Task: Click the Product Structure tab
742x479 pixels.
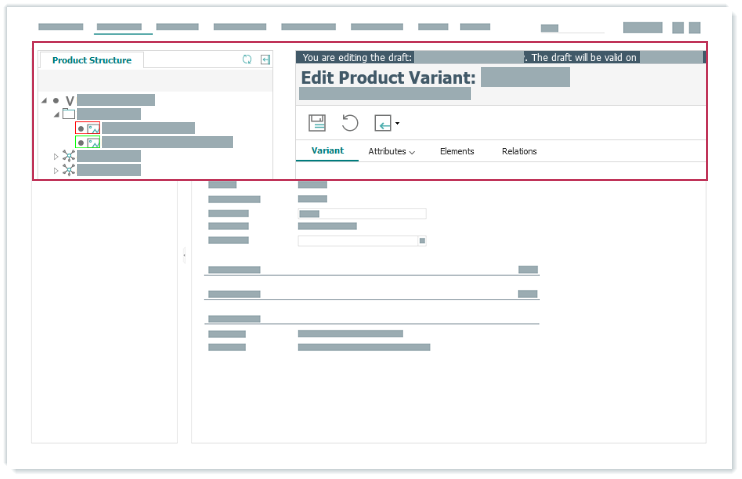Action: tap(91, 60)
